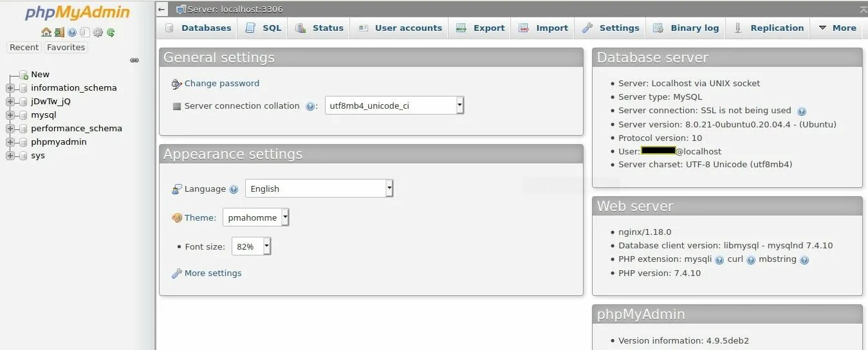868x350 pixels.
Task: Open Server connection collation dropdown
Action: click(x=394, y=106)
